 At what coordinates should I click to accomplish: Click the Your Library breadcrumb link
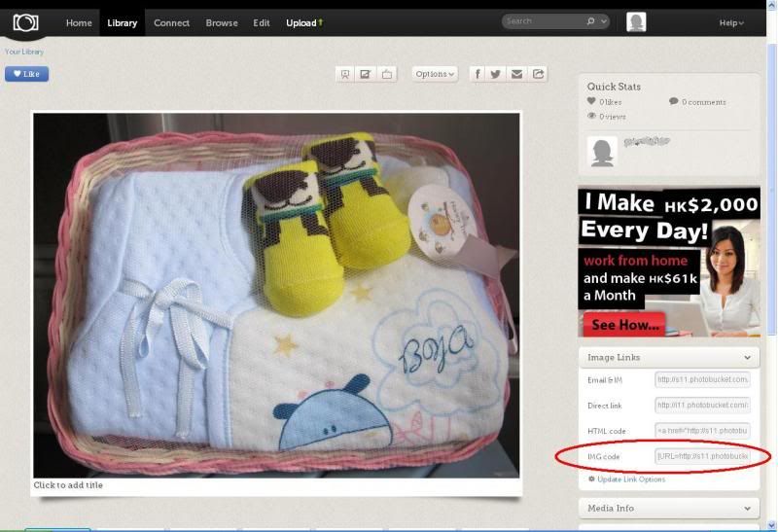pos(24,52)
